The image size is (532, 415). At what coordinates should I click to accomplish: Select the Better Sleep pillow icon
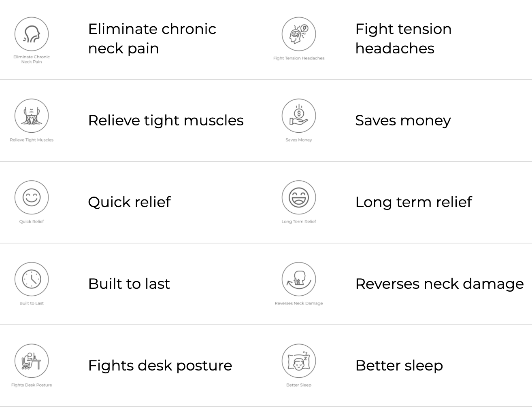point(299,361)
